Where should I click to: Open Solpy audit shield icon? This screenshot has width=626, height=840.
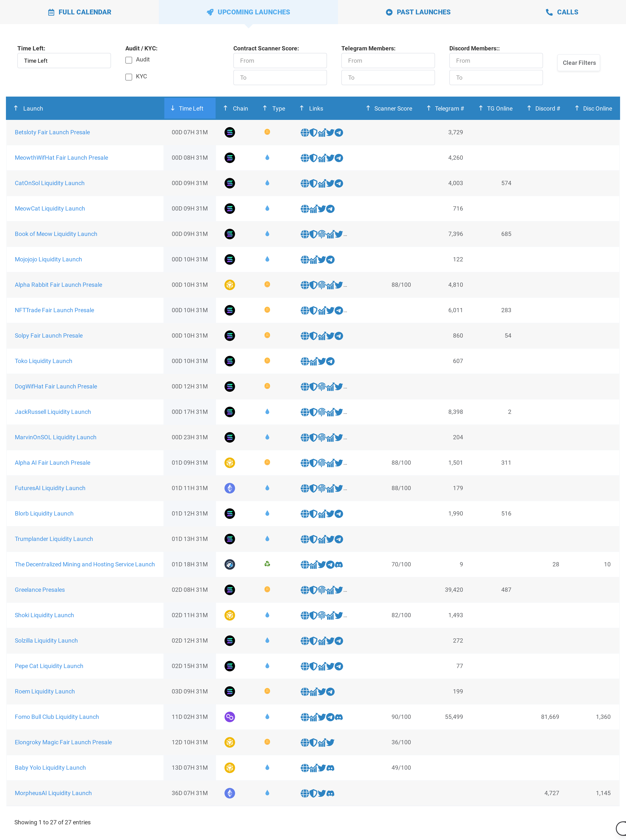(x=313, y=336)
